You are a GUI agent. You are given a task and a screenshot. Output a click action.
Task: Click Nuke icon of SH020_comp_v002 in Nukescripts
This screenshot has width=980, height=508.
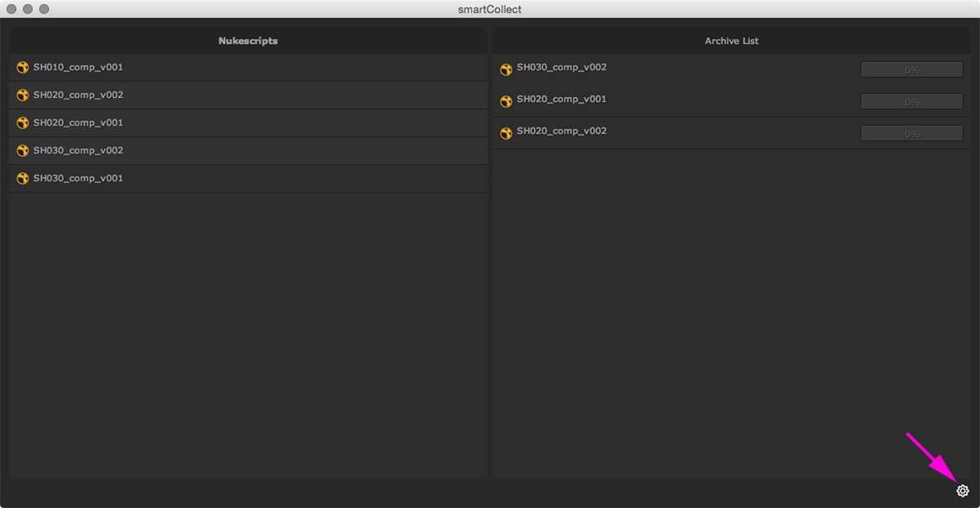click(23, 96)
